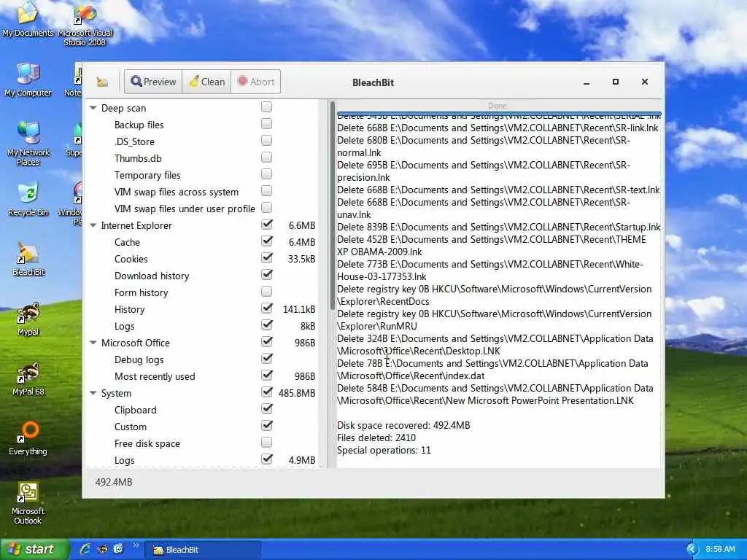Enable Form history checkbox
747x560 pixels.
click(x=267, y=292)
